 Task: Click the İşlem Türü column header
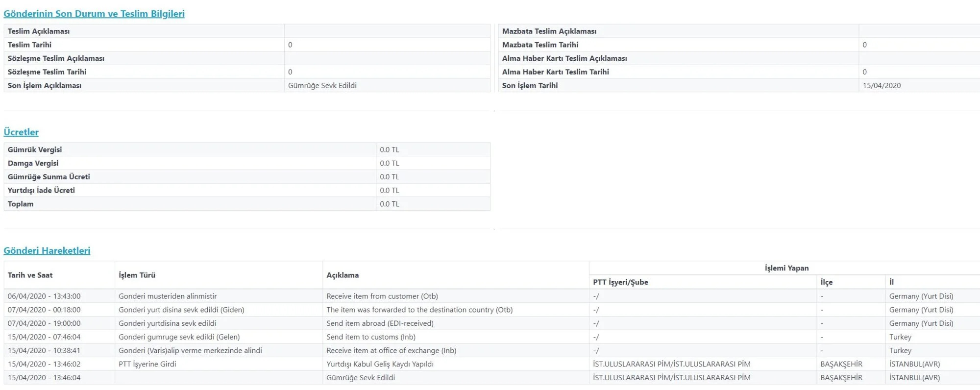click(x=137, y=275)
